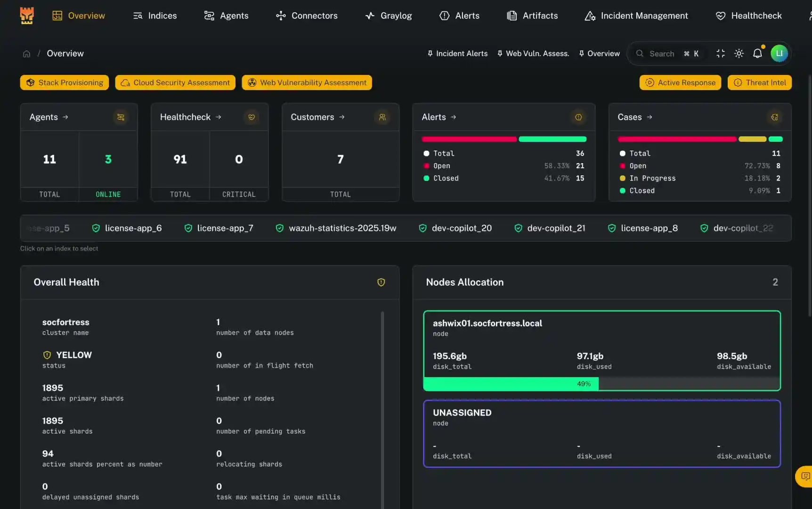Toggle the fullscreen icon in the header
812x509 pixels.
coord(721,54)
